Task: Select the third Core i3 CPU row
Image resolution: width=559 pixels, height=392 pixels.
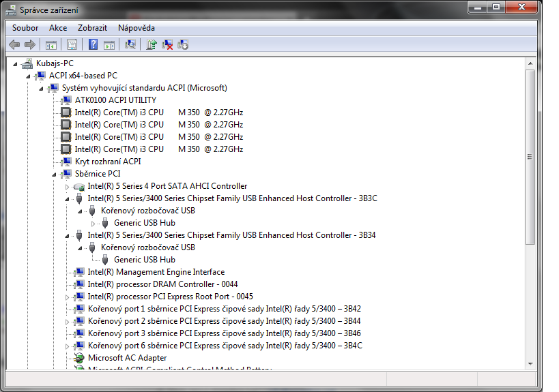Action: [158, 137]
